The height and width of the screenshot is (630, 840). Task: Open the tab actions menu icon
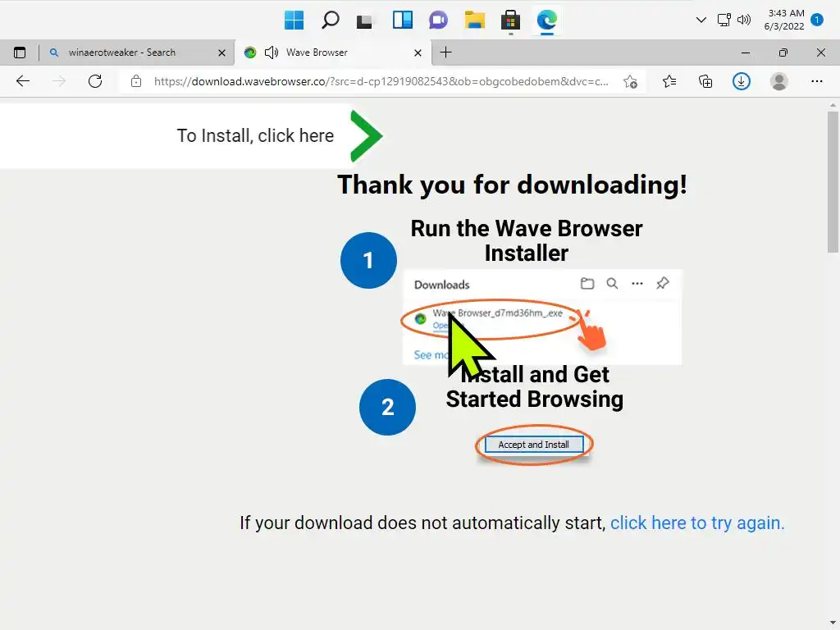(x=20, y=52)
